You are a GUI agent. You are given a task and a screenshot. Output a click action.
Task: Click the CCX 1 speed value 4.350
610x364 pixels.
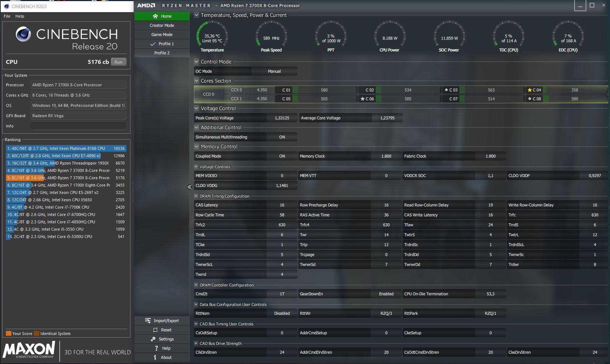click(262, 99)
